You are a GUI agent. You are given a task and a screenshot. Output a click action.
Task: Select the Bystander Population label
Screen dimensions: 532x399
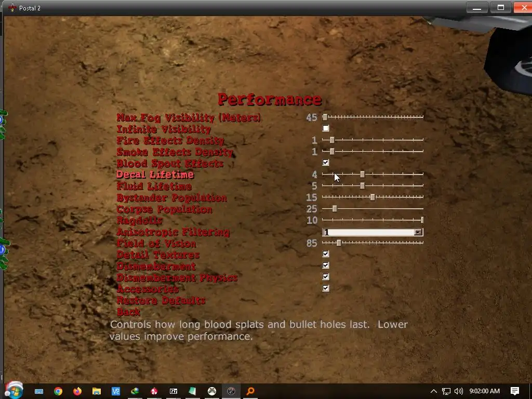point(171,198)
